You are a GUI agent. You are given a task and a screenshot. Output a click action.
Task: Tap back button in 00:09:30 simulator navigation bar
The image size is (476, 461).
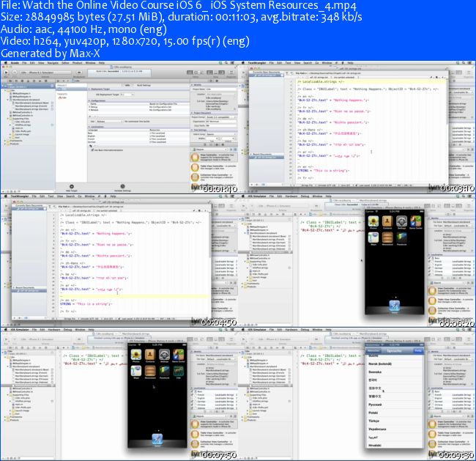373,350
